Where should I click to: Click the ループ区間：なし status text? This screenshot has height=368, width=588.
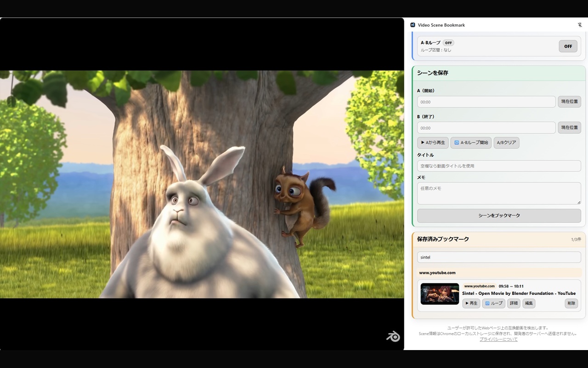436,50
